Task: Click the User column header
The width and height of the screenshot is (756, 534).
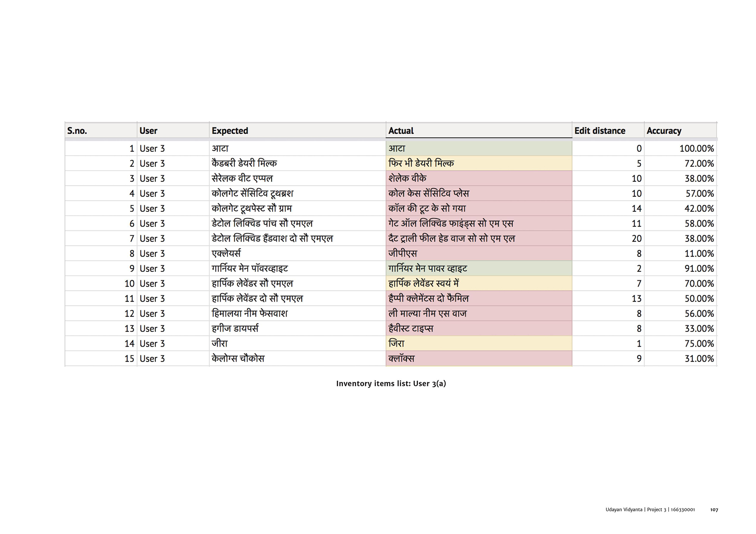Action: tap(148, 131)
